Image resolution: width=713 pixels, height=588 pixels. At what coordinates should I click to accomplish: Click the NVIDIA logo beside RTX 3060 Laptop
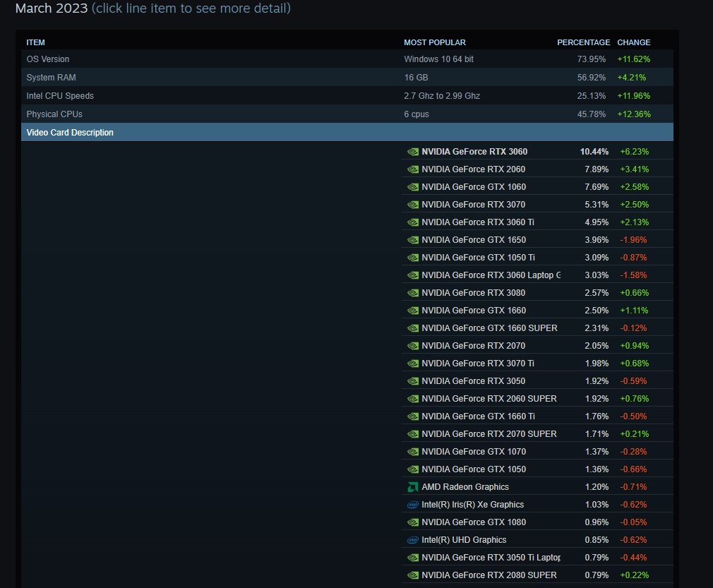click(x=413, y=275)
